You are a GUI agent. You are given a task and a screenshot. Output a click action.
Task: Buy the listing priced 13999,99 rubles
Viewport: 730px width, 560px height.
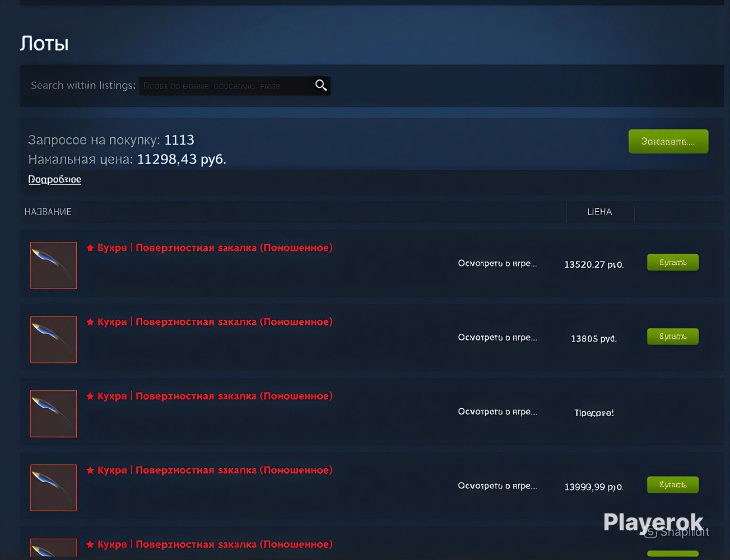tap(673, 484)
